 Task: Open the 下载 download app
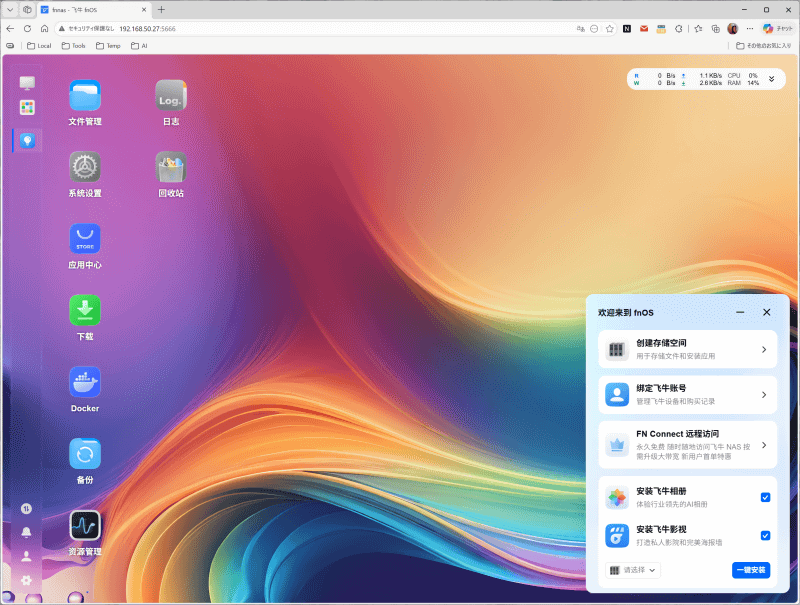(85, 317)
